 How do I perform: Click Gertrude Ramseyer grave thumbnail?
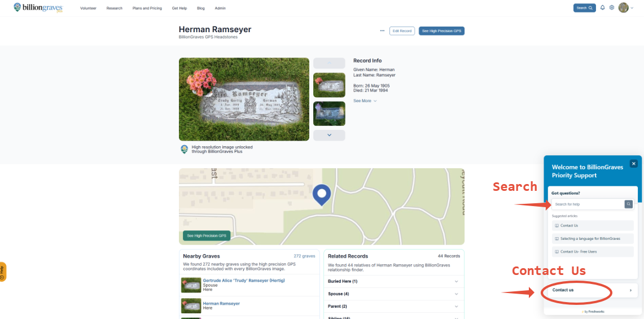(191, 285)
